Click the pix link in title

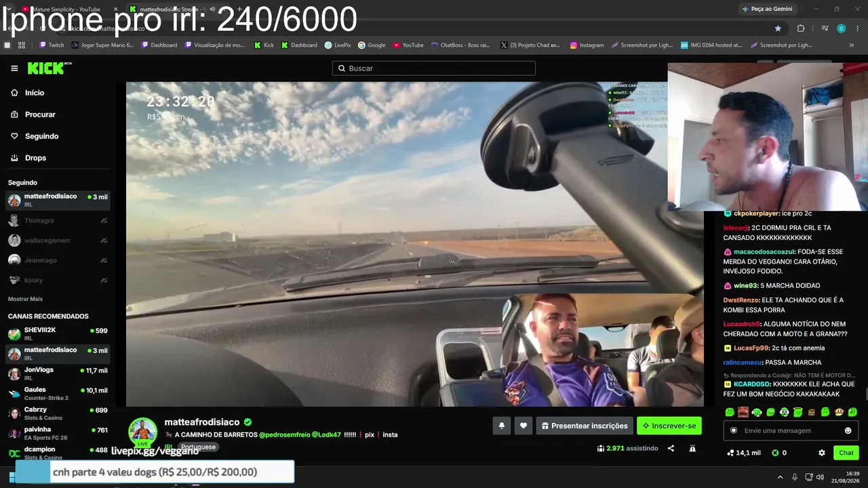click(370, 434)
